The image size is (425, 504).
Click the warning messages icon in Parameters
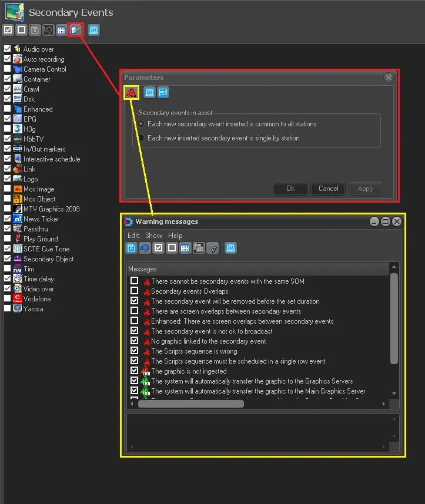click(x=132, y=92)
